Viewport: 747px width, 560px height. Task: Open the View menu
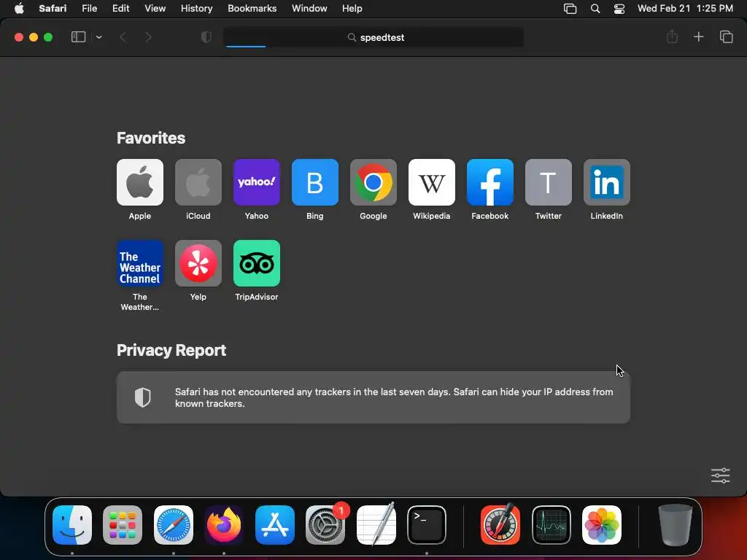click(x=155, y=9)
